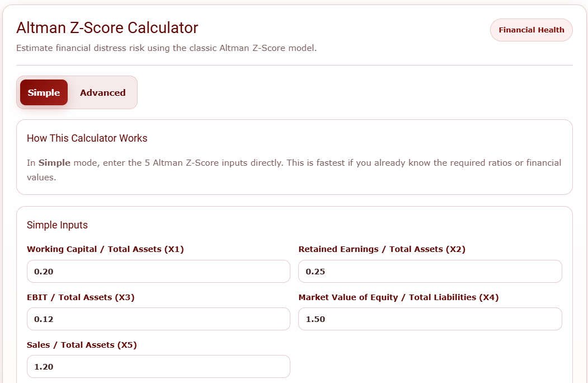588x383 pixels.
Task: Click the bold Simple word in the description
Action: (x=54, y=163)
